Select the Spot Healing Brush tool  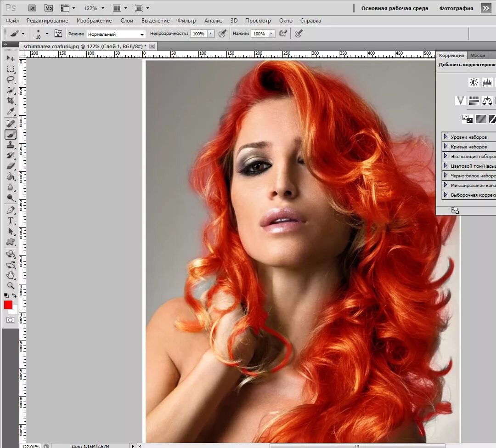[x=11, y=124]
